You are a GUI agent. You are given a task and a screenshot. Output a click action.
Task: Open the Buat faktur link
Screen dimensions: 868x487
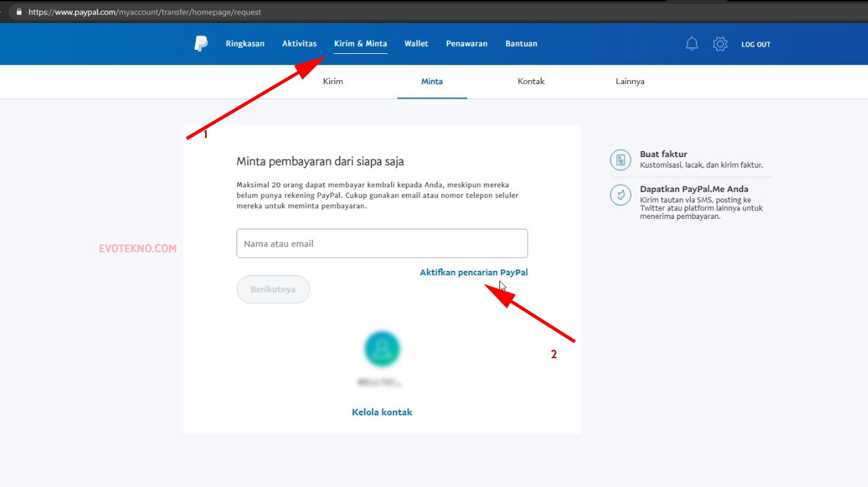(664, 154)
